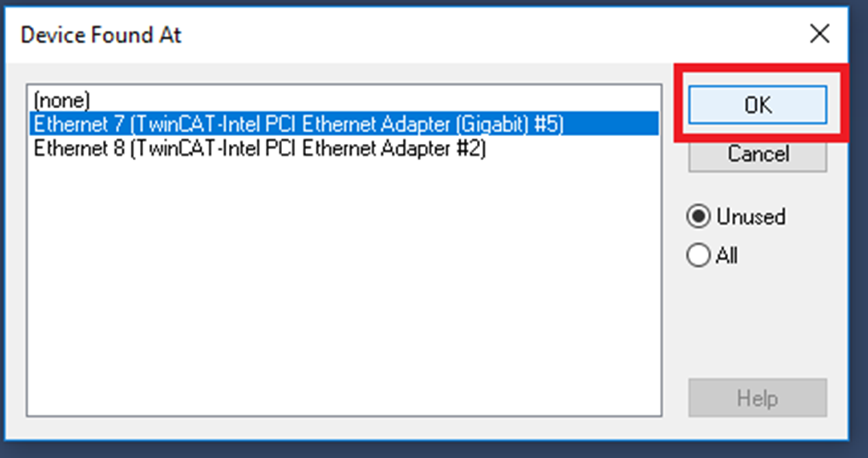Image resolution: width=868 pixels, height=458 pixels.
Task: Click the "Unused" label text
Action: 751,217
